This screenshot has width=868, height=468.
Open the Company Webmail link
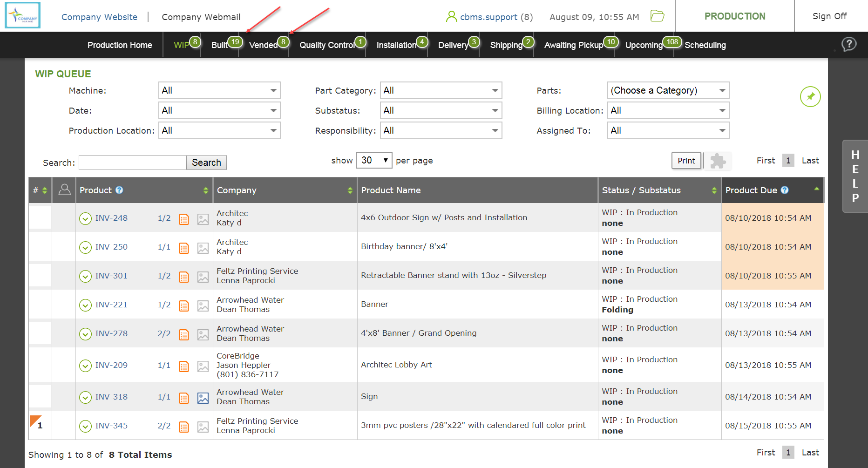pos(201,17)
